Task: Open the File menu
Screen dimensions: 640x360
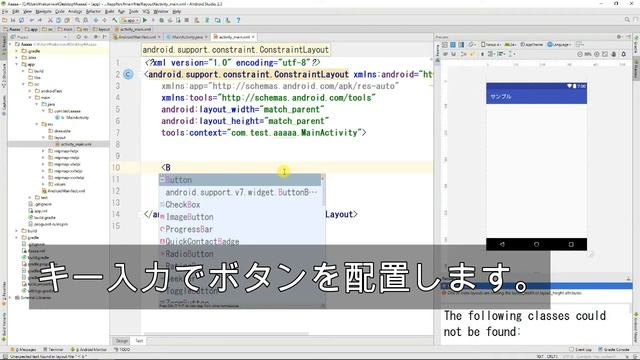Action: click(x=4, y=11)
